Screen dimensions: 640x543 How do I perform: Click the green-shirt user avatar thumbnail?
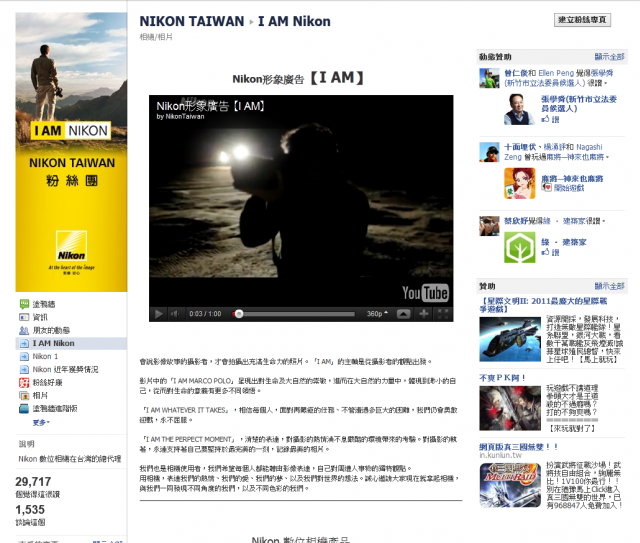click(x=489, y=78)
